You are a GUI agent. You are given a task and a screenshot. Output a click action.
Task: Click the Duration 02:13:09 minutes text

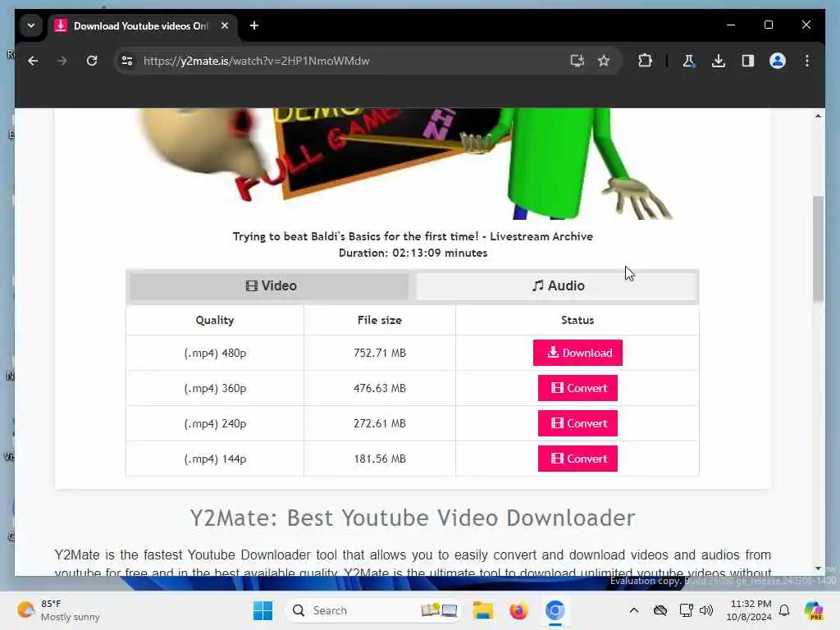[413, 253]
